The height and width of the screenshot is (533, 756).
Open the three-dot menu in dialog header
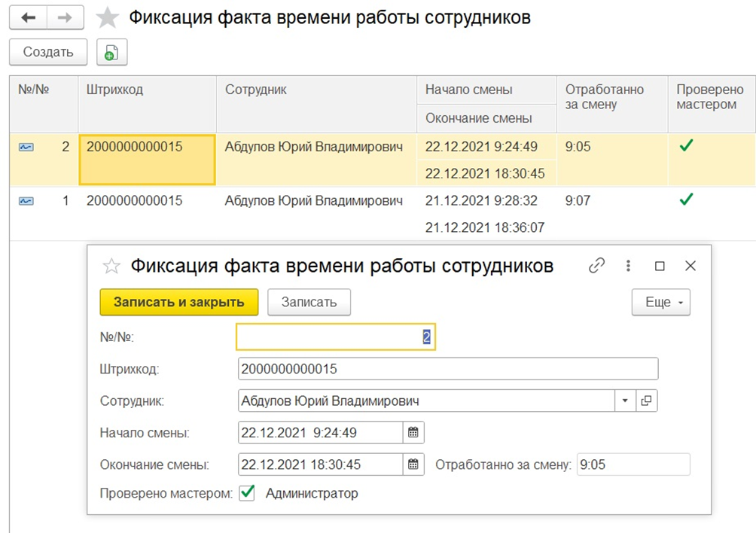628,266
